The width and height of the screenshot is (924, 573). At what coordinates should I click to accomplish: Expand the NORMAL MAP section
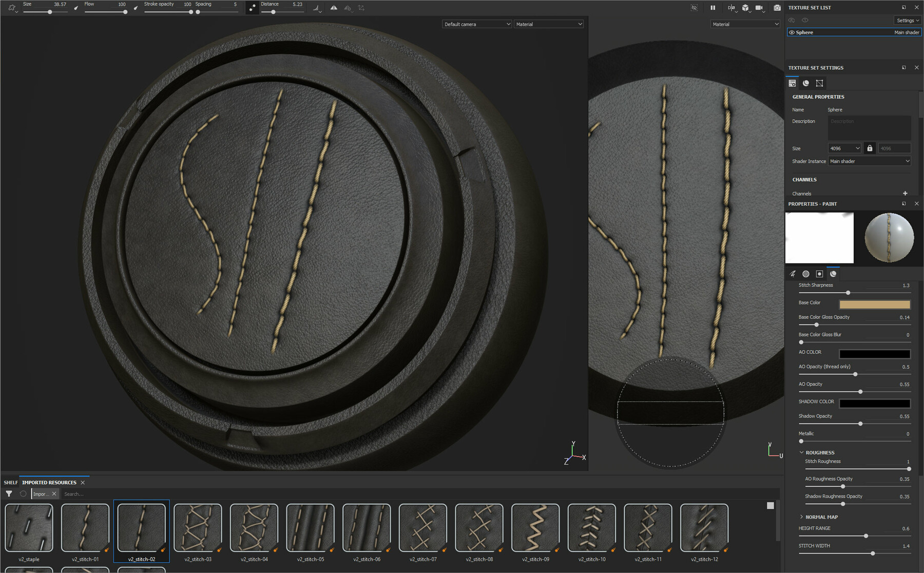click(802, 517)
